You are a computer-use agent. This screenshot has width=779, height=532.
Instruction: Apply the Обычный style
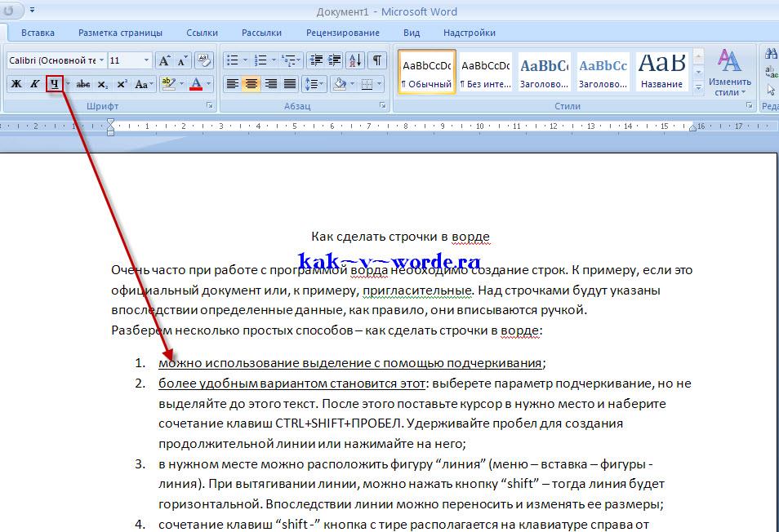point(427,72)
